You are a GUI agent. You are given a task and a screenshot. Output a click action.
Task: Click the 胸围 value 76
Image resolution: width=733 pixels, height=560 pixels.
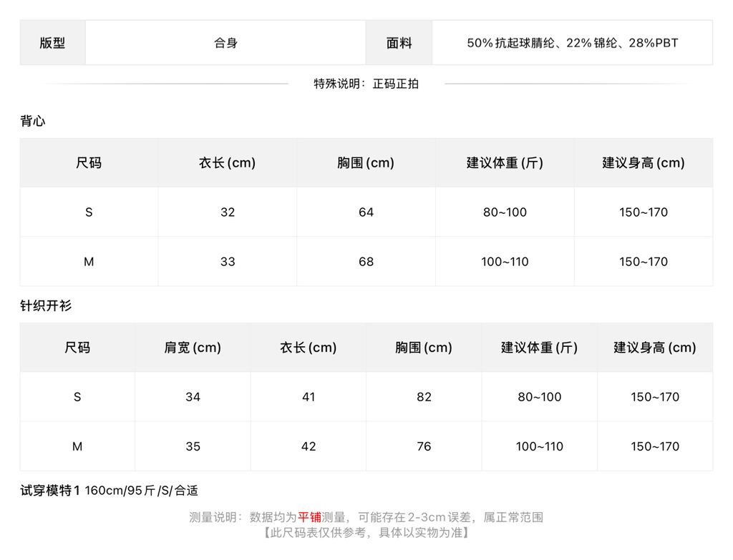(x=424, y=446)
